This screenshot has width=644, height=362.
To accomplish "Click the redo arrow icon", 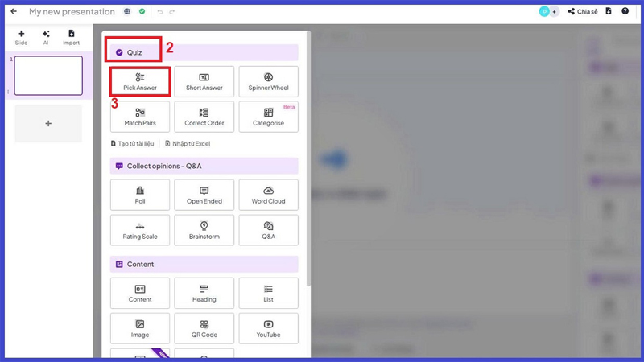I will 172,12.
